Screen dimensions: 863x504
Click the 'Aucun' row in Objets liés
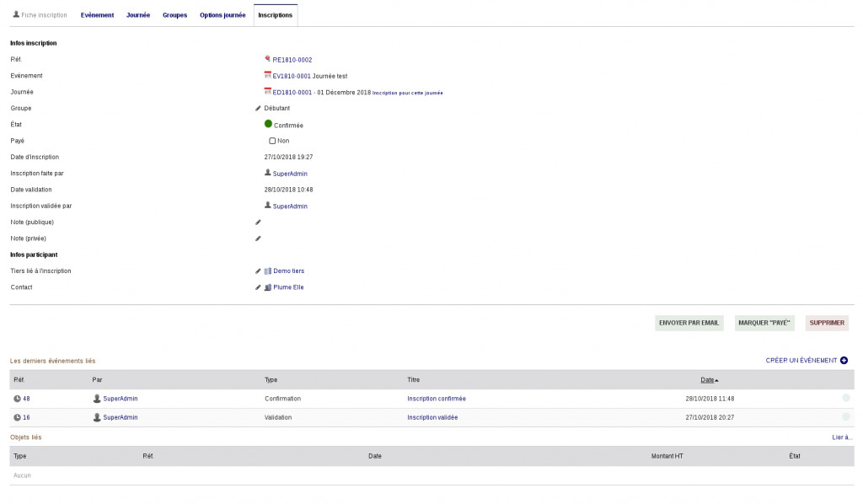(431, 475)
